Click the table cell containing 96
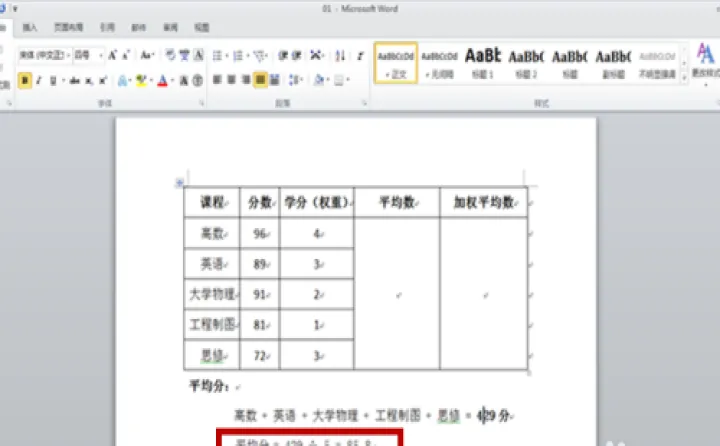 coord(259,233)
